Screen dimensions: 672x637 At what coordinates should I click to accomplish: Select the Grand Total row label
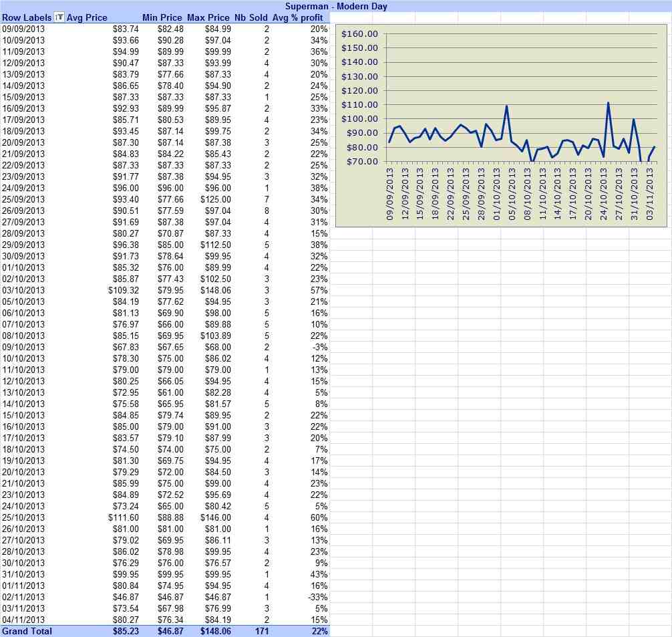click(27, 632)
